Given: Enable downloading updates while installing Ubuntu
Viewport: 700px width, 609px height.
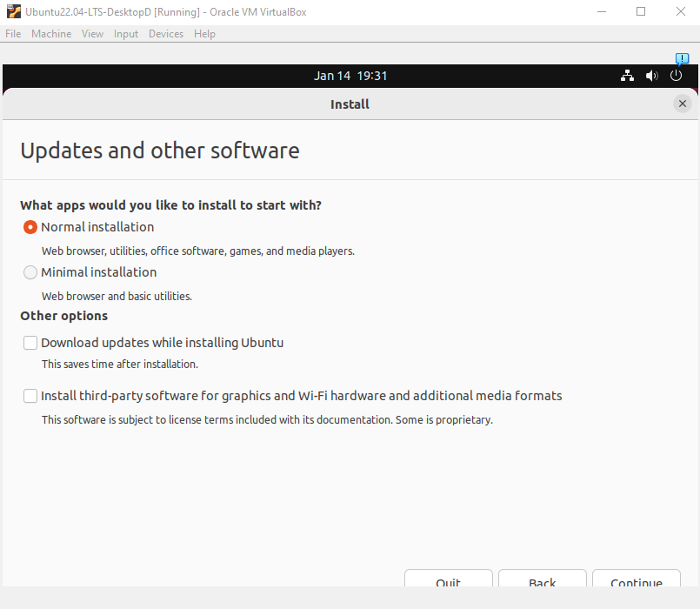Looking at the screenshot, I should click(x=30, y=343).
